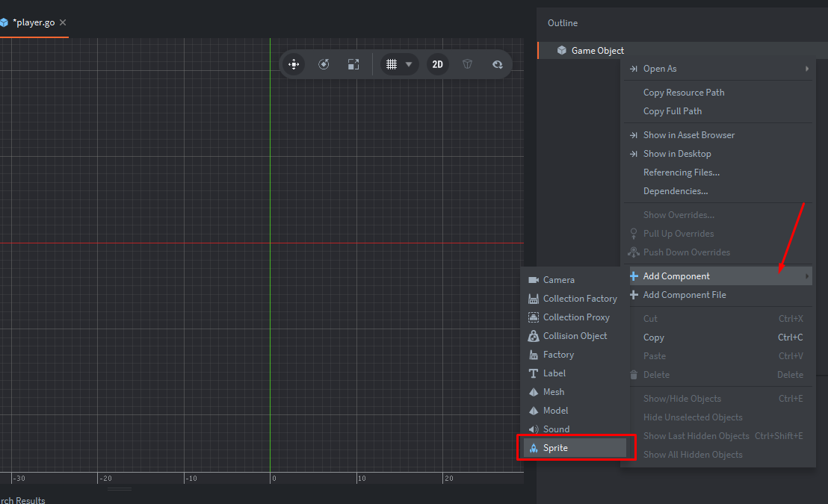Toggle the 2D view mode button
Viewport: 828px width, 504px height.
coord(438,64)
